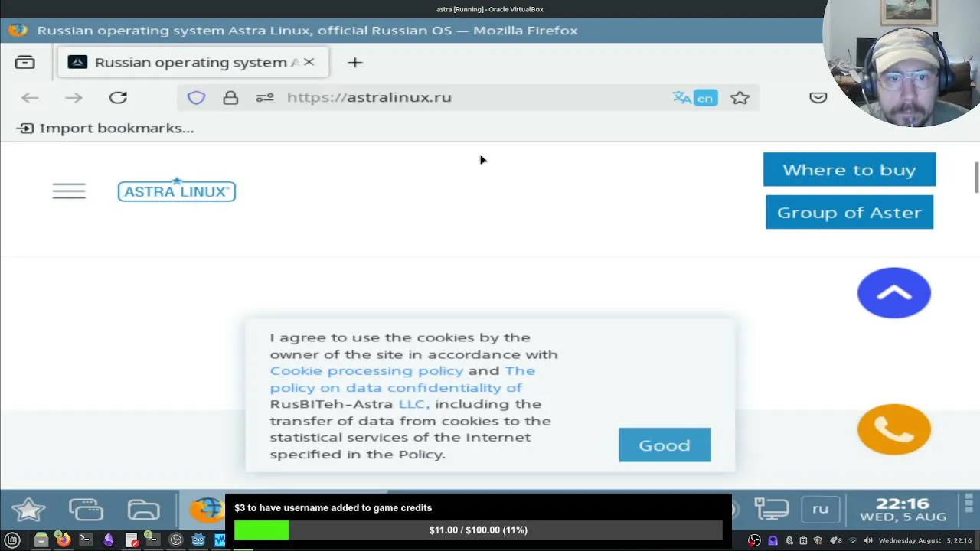Click the orange phone call button

coord(894,429)
